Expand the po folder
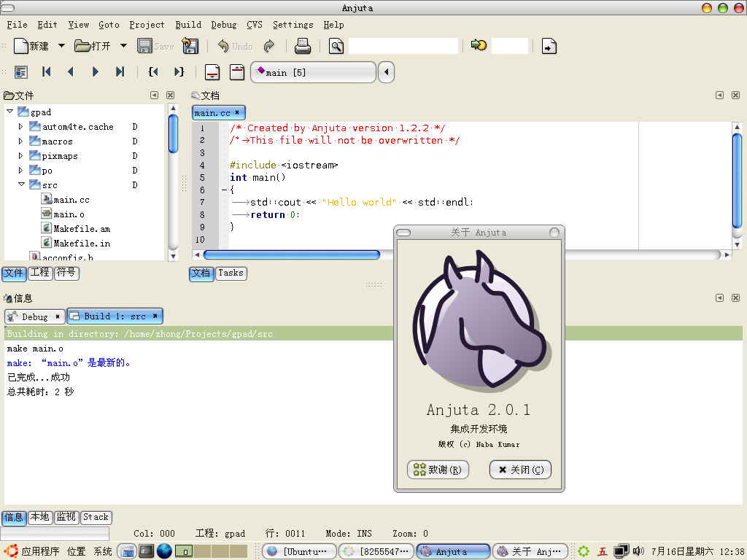 tap(20, 171)
